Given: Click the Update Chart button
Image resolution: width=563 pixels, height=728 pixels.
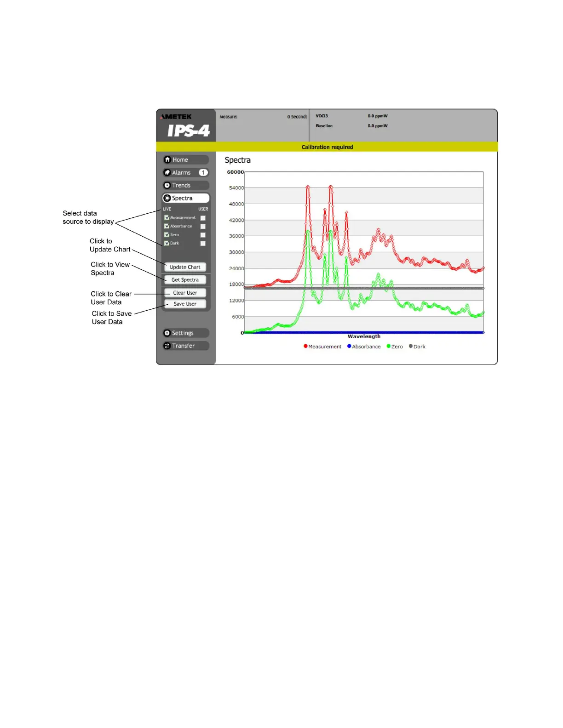Looking at the screenshot, I should [x=185, y=267].
